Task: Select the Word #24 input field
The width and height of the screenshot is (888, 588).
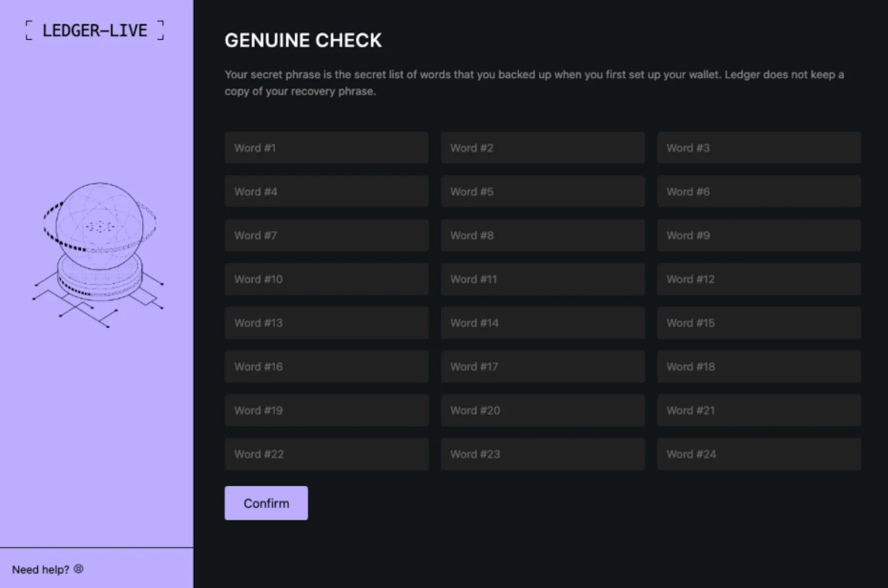Action: click(759, 454)
